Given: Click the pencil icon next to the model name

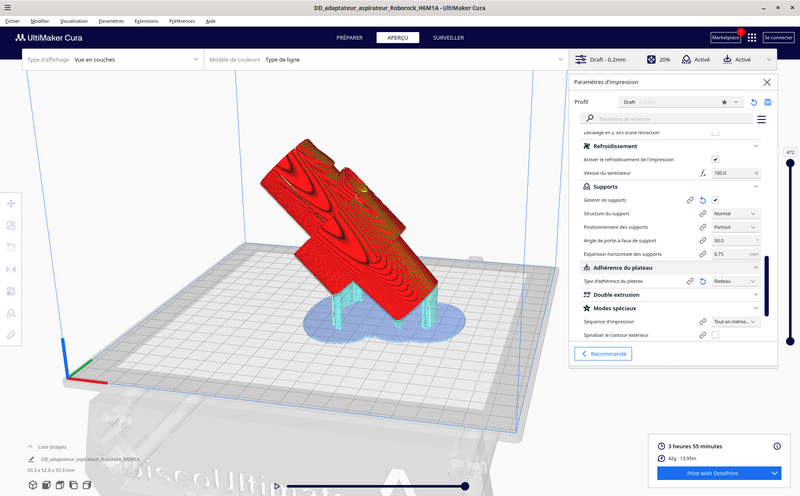Looking at the screenshot, I should (x=32, y=459).
